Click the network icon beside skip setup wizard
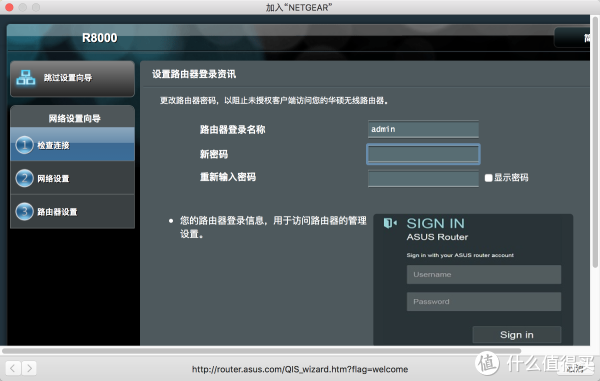 click(26, 78)
